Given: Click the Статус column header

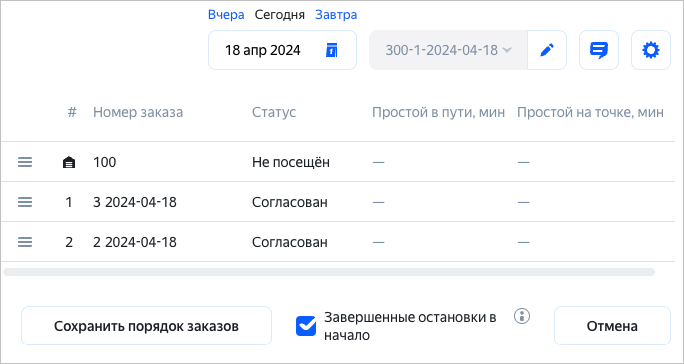Looking at the screenshot, I should (x=274, y=112).
